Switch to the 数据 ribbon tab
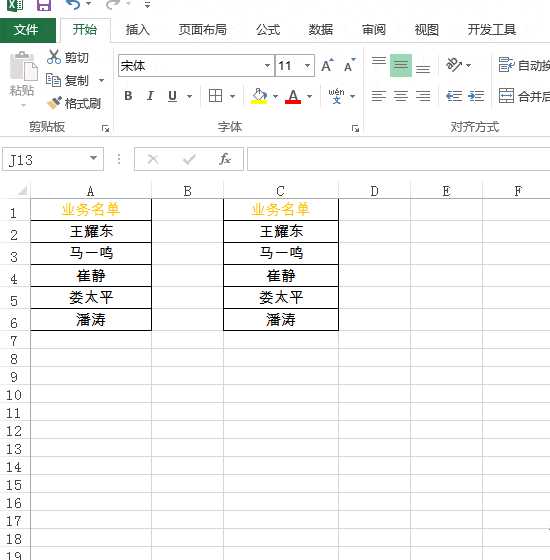The width and height of the screenshot is (550, 560). tap(321, 30)
